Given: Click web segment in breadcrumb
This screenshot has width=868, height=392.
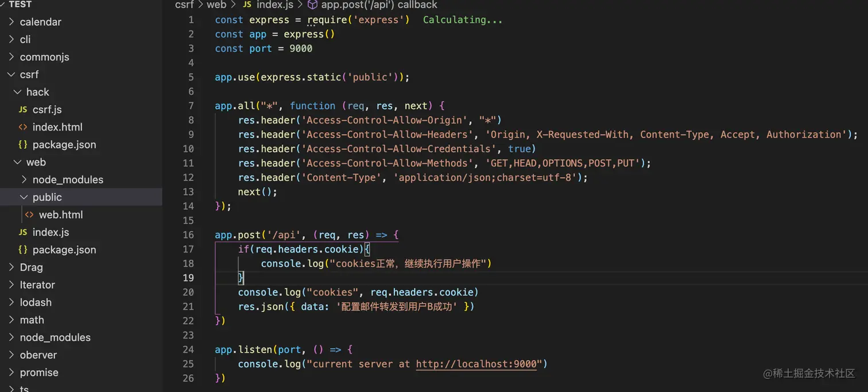Looking at the screenshot, I should point(216,5).
